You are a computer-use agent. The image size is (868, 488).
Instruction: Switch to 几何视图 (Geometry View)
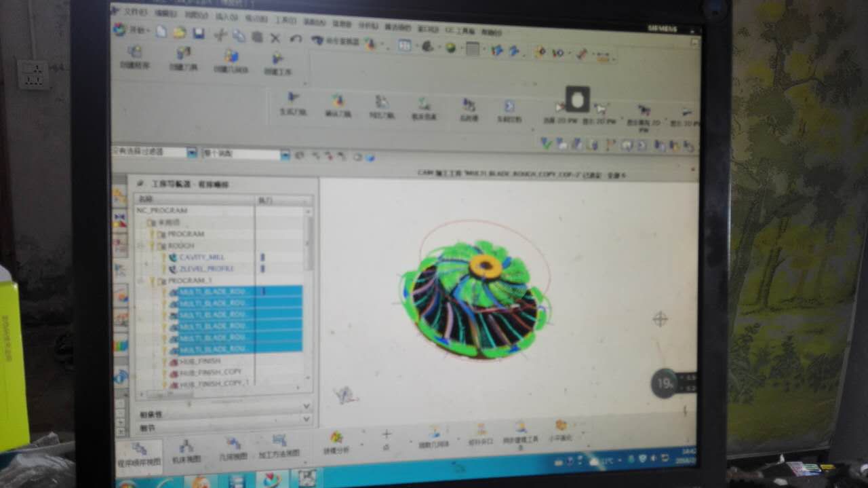tap(232, 449)
